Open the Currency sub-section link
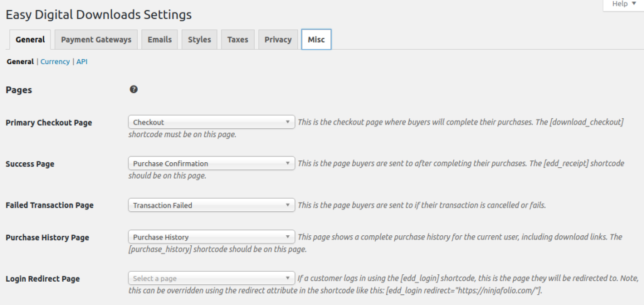The height and width of the screenshot is (305, 644). [x=55, y=62]
